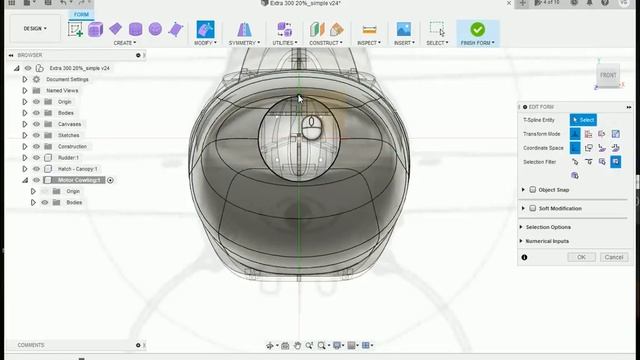
Task: Click the Utilities convert icon
Action: pyautogui.click(x=284, y=30)
